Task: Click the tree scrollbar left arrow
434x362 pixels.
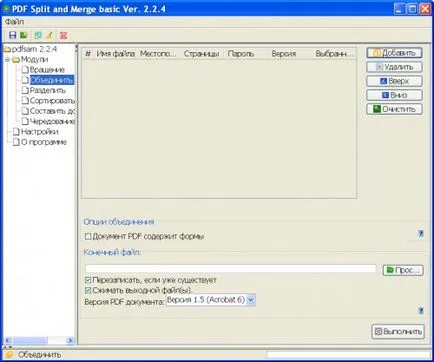Action: pyautogui.click(x=8, y=341)
